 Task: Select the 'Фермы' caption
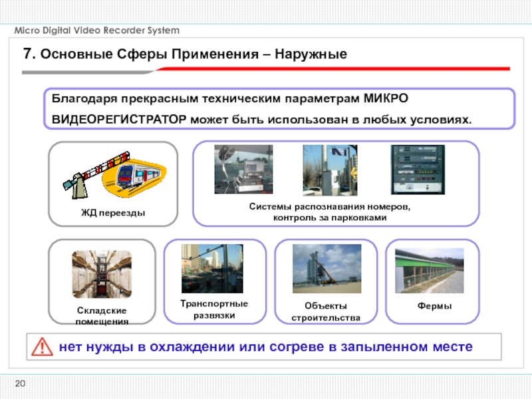pos(434,306)
